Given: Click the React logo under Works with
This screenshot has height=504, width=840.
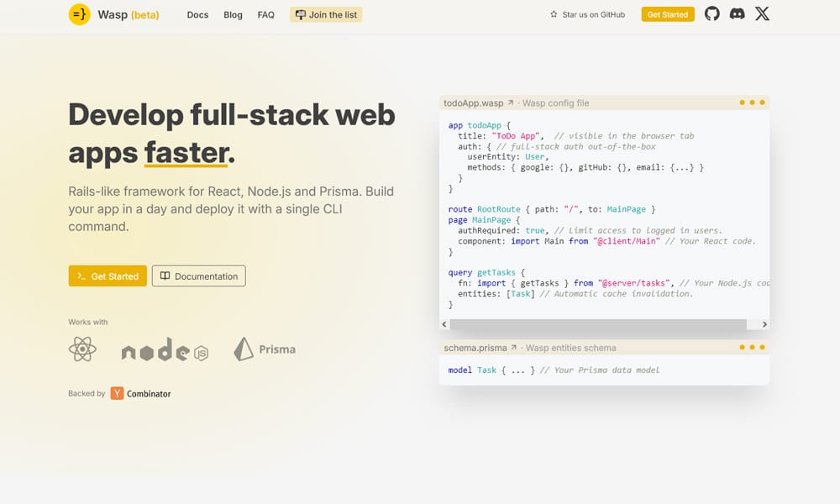Looking at the screenshot, I should click(82, 349).
